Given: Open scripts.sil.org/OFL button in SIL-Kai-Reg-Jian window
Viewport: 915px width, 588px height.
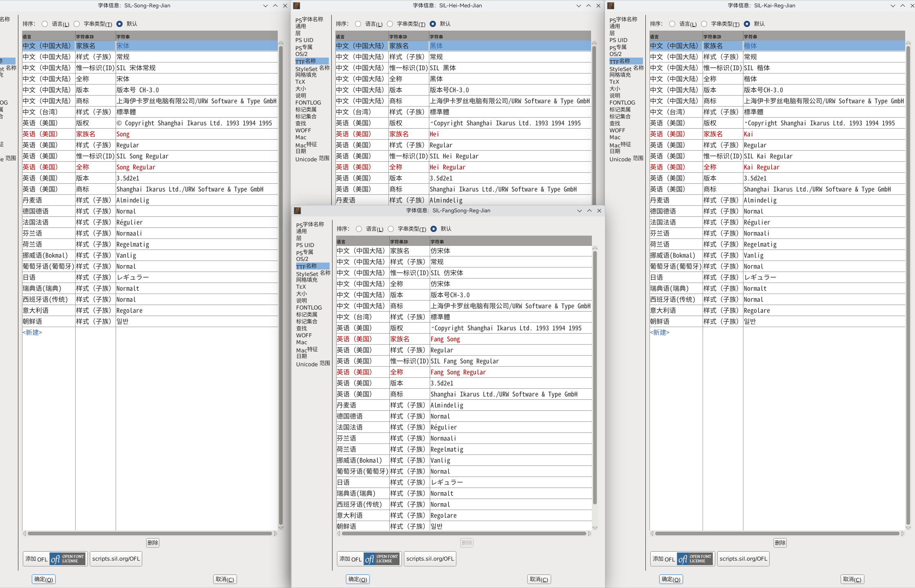Looking at the screenshot, I should click(x=743, y=559).
